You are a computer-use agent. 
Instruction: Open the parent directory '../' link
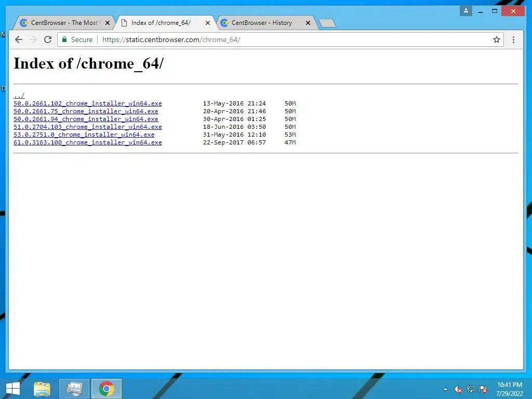pyautogui.click(x=19, y=96)
